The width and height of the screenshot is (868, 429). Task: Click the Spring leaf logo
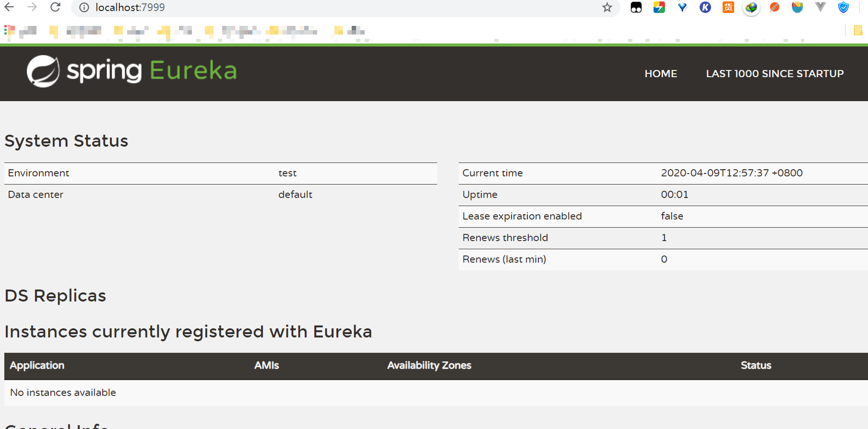43,71
